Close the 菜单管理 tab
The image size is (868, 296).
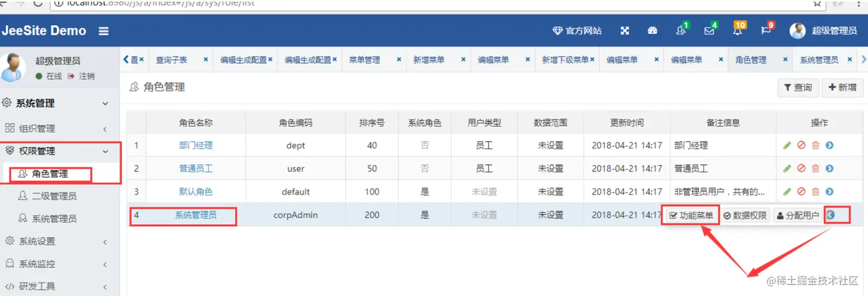pos(399,59)
